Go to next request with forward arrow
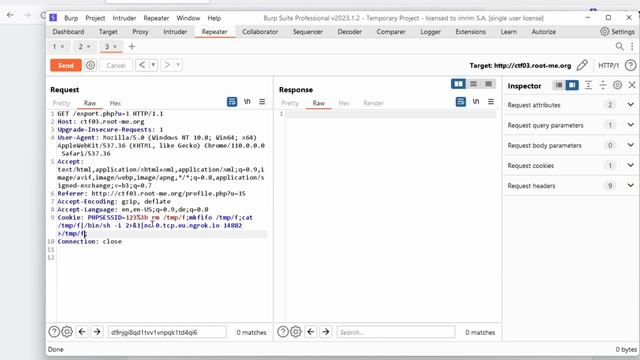The height and width of the screenshot is (360, 640). (x=167, y=65)
